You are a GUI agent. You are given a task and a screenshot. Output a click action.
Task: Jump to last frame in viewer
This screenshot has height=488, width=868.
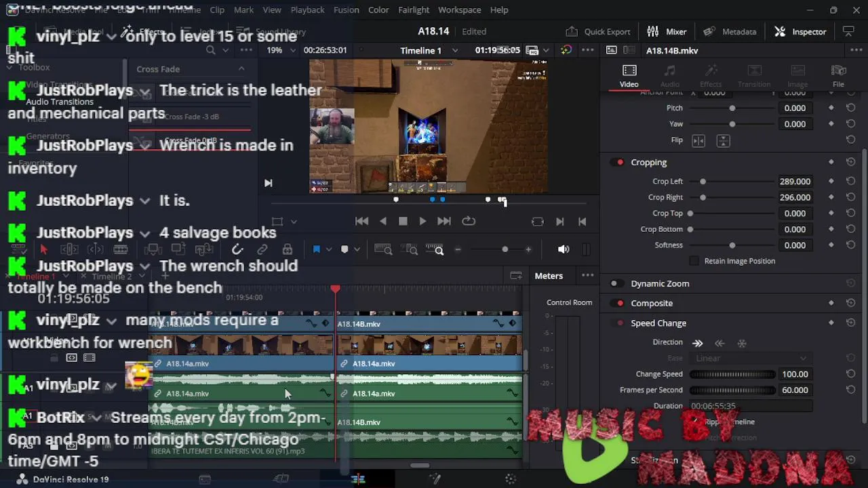click(444, 221)
